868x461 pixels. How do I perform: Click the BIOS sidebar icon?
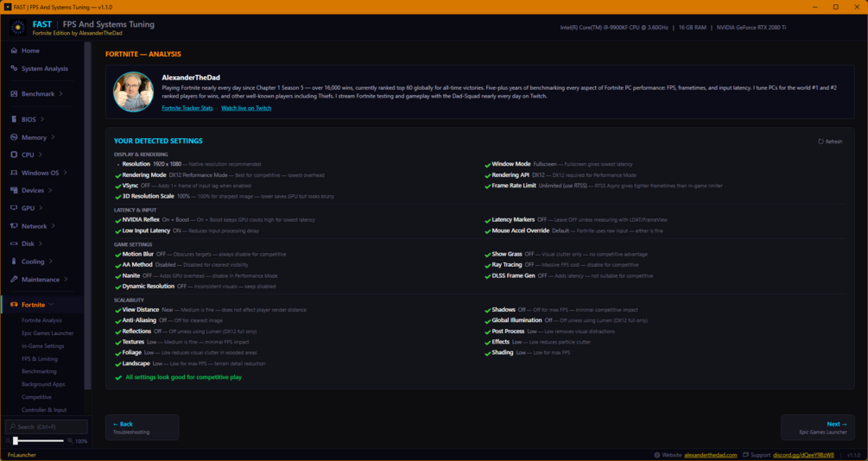click(14, 119)
